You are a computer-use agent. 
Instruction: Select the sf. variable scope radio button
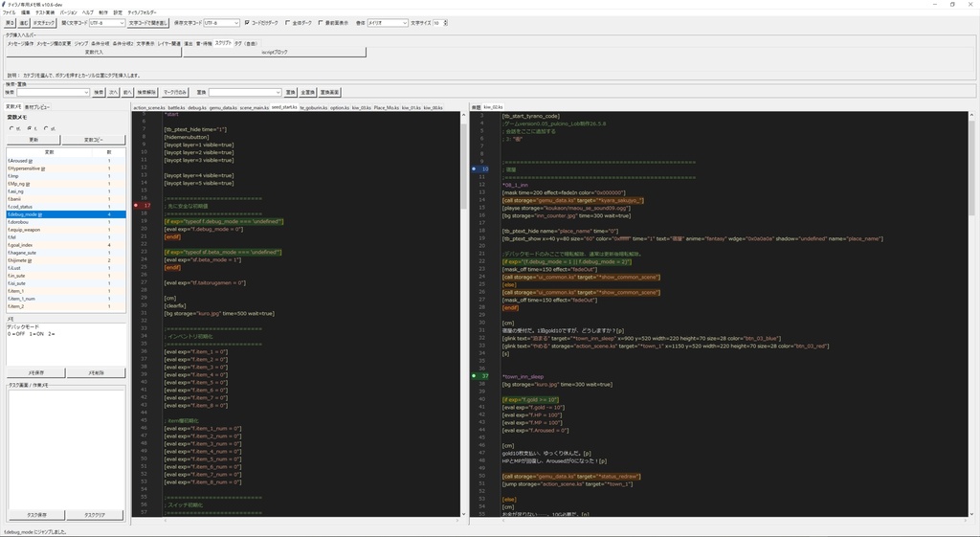tap(46, 129)
